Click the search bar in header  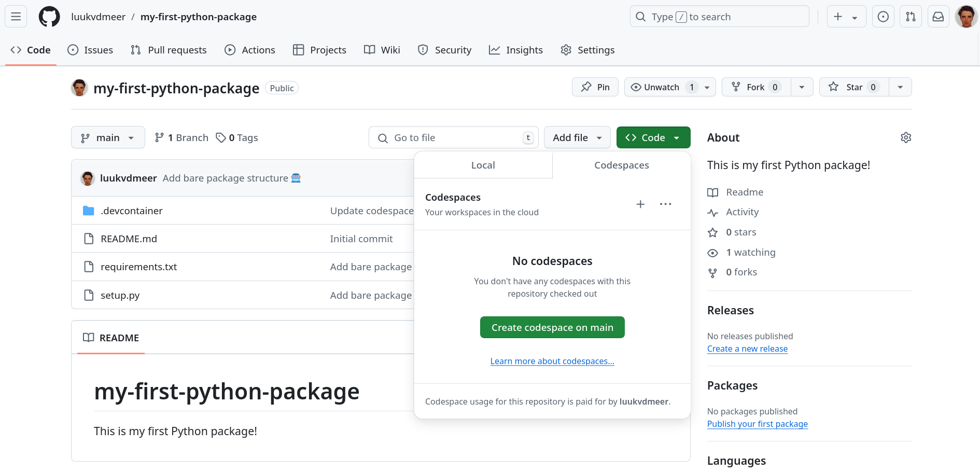[719, 17]
